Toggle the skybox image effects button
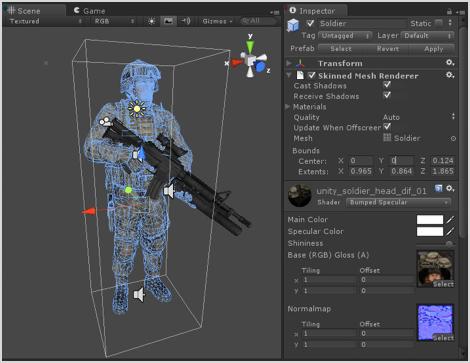The image size is (470, 363). pos(169,21)
